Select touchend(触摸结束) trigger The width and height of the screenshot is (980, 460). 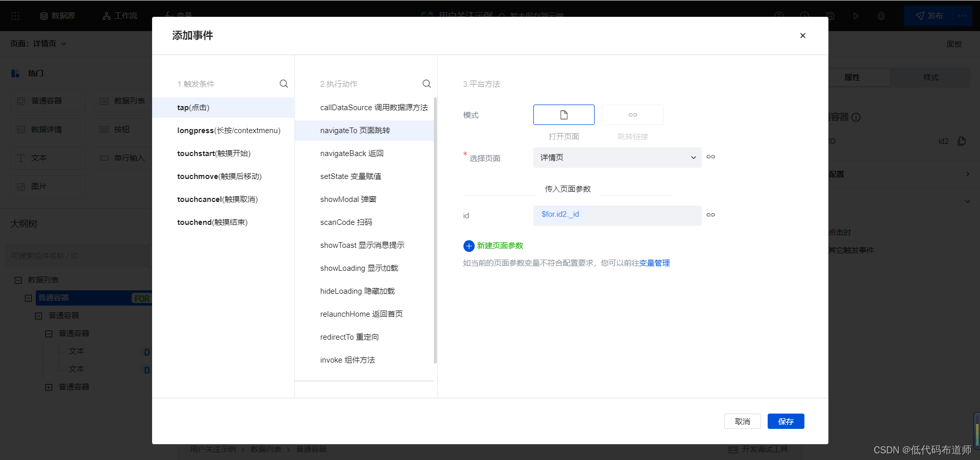[x=223, y=222]
